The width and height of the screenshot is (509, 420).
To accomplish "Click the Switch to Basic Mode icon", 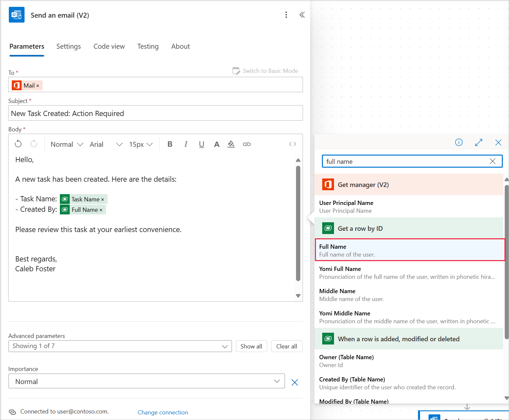I will 236,71.
